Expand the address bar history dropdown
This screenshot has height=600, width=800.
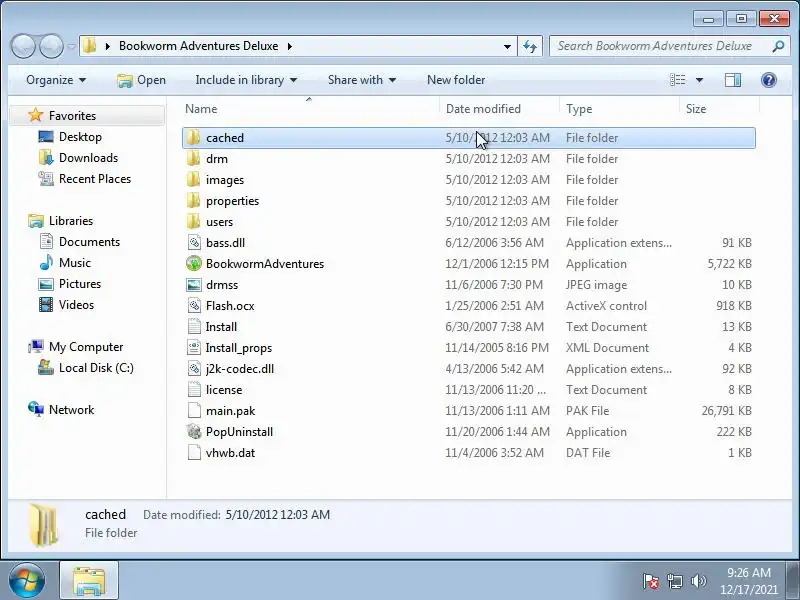[x=507, y=46]
